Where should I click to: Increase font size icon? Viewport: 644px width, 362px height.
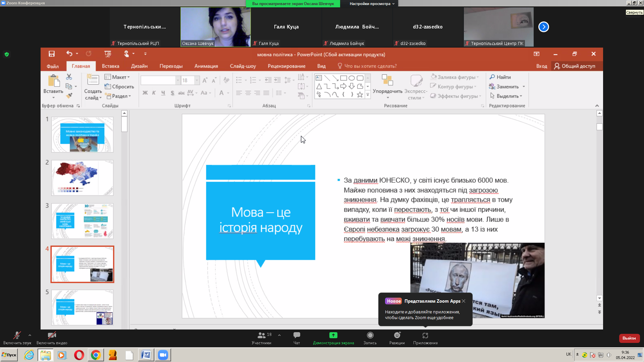coord(205,80)
